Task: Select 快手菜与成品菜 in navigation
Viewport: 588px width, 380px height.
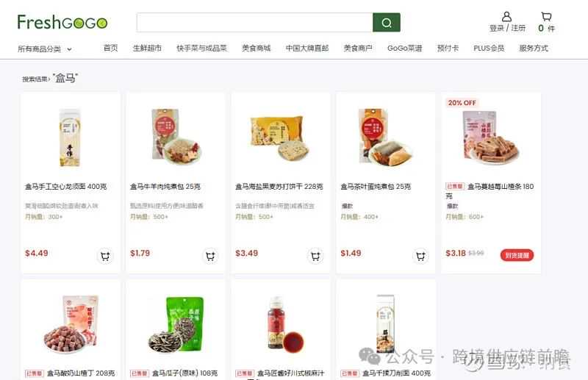Action: click(x=201, y=48)
